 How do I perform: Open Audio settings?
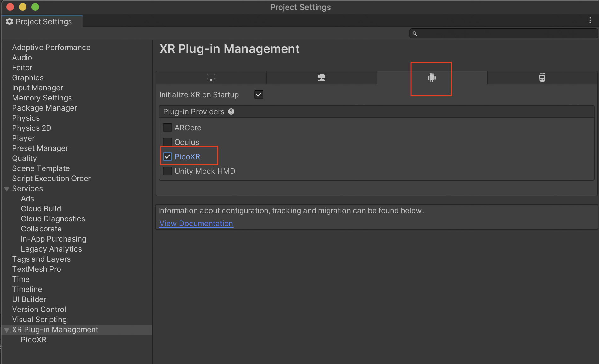[x=22, y=58]
